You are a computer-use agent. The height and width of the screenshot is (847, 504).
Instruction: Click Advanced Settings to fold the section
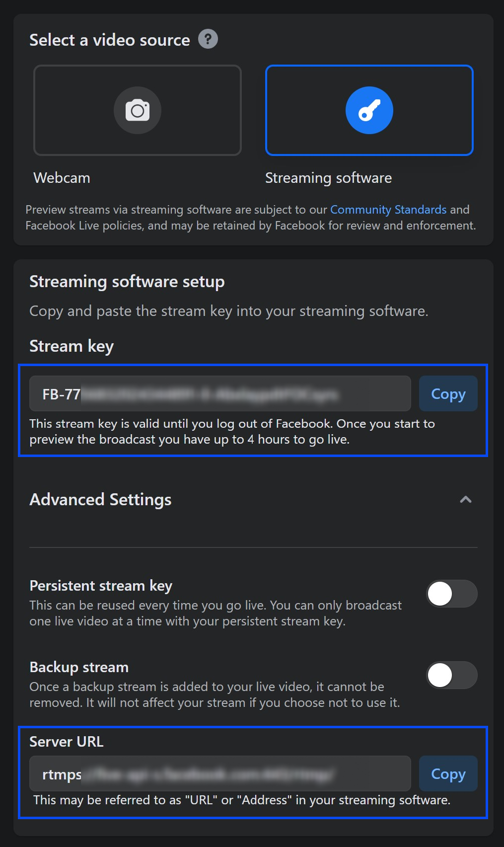tap(100, 500)
